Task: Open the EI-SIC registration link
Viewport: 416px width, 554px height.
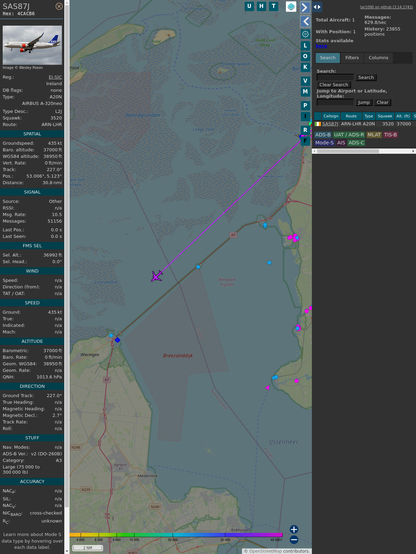Action: [55, 77]
